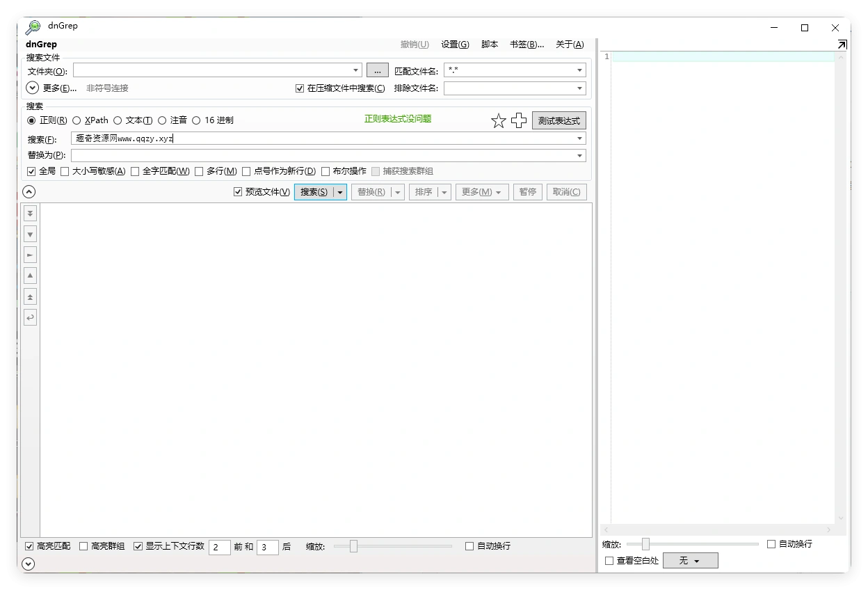The height and width of the screenshot is (590, 868).
Task: Disable the 在压缩文件中搜索 option
Action: [x=299, y=88]
